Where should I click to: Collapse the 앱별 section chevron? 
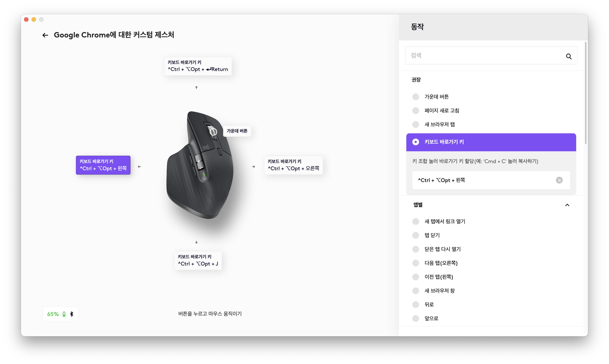[567, 205]
